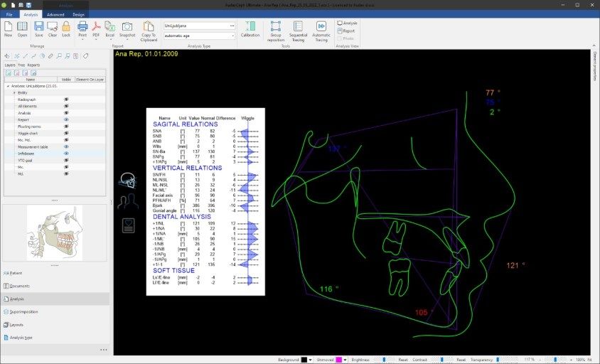Open the Superimposition section
Screen dimensions: 600x364
(x=24, y=311)
